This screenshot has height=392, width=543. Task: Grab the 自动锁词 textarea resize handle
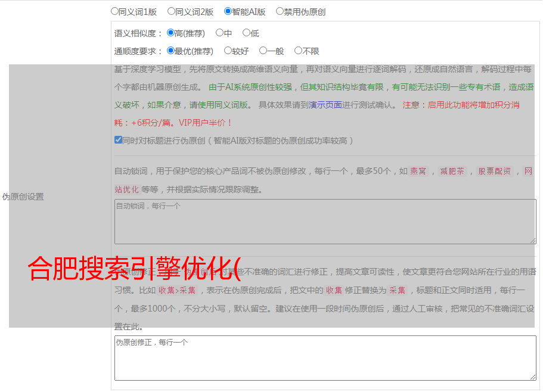click(533, 241)
